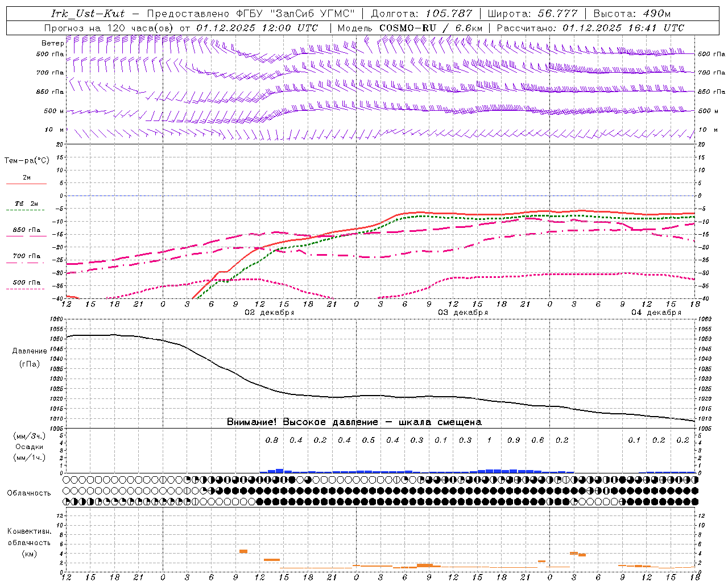Viewport: 728px width, 582px height.
Task: Click the (мм/1ч.) precipitation unit label
Action: point(30,458)
